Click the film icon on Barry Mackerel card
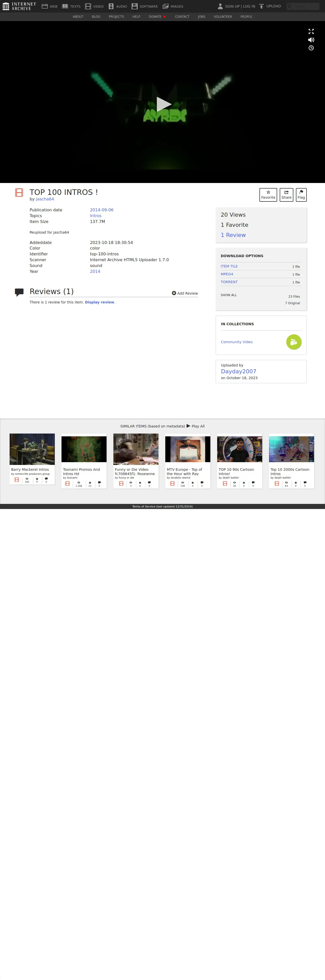Viewport: 325px width, 980px height. 17,480
